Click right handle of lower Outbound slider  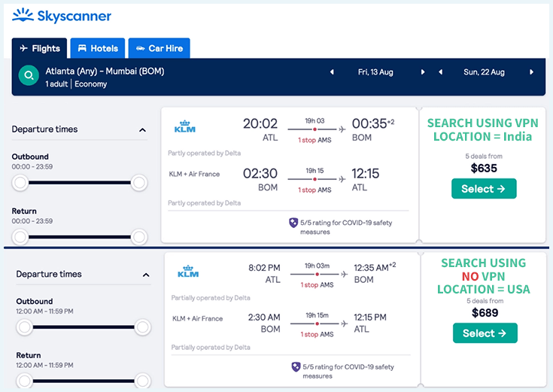[x=142, y=327]
